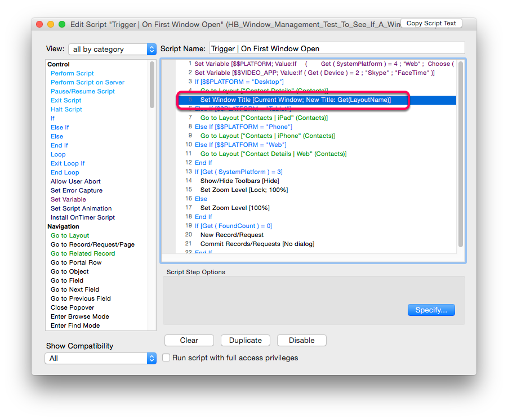Select script line 14 Show/Hide Toolbars
This screenshot has height=420, width=508.
tap(239, 181)
